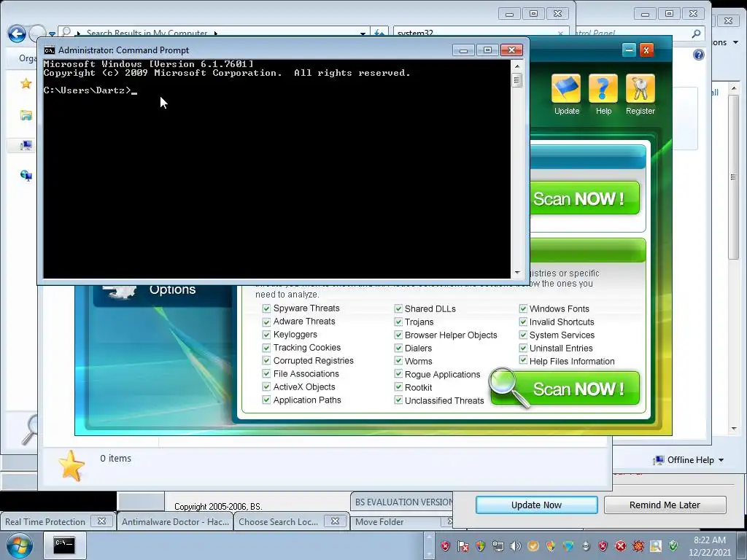Toggle the Corrupted Registries checkbox
This screenshot has height=560, width=747.
pos(266,361)
